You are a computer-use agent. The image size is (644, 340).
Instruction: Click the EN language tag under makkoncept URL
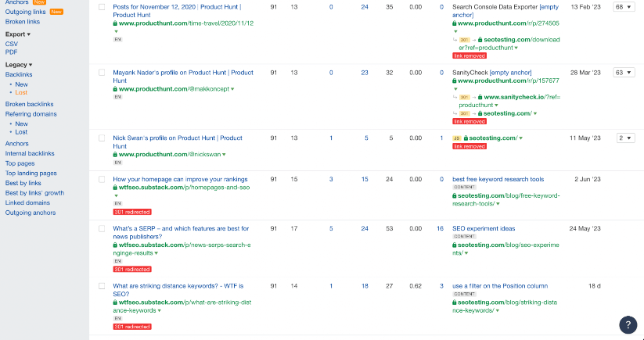tap(117, 97)
